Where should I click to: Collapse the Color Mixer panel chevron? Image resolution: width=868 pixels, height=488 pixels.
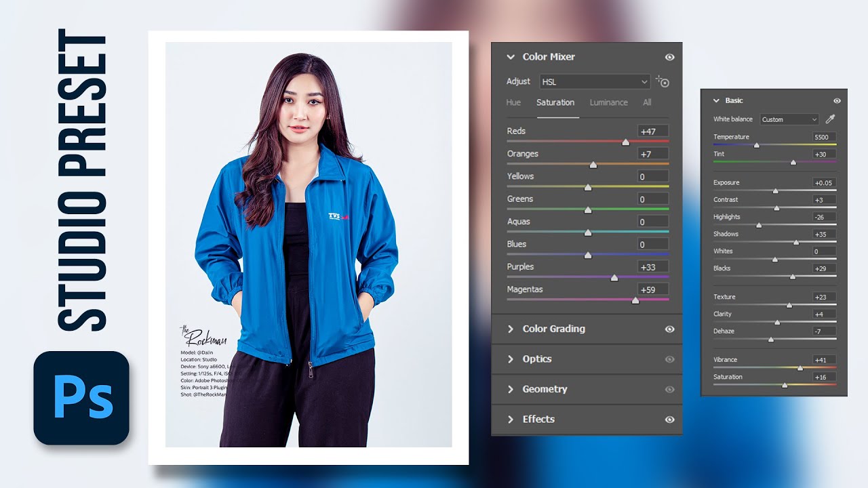coord(511,58)
